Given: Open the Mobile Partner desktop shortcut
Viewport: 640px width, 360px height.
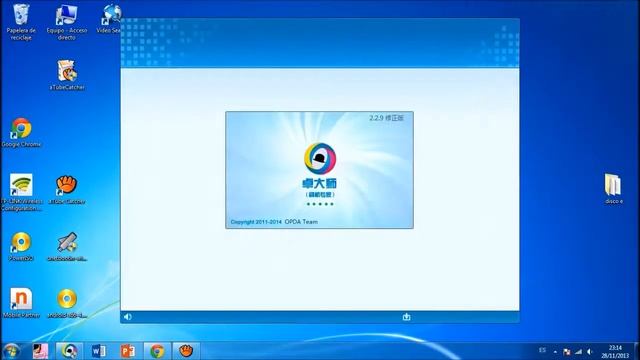Looking at the screenshot, I should click(x=21, y=303).
